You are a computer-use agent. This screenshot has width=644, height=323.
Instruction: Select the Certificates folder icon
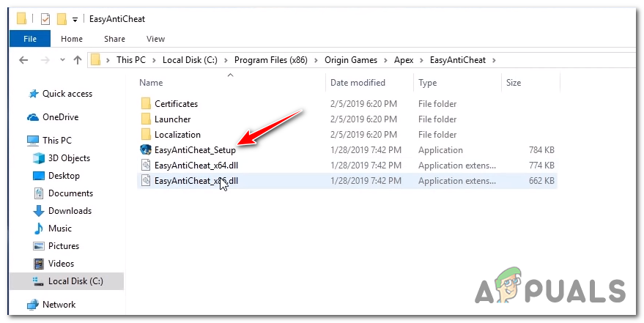(146, 103)
